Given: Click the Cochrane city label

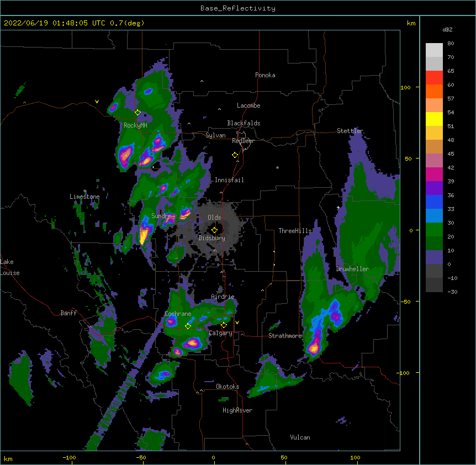Looking at the screenshot, I should click(178, 314).
